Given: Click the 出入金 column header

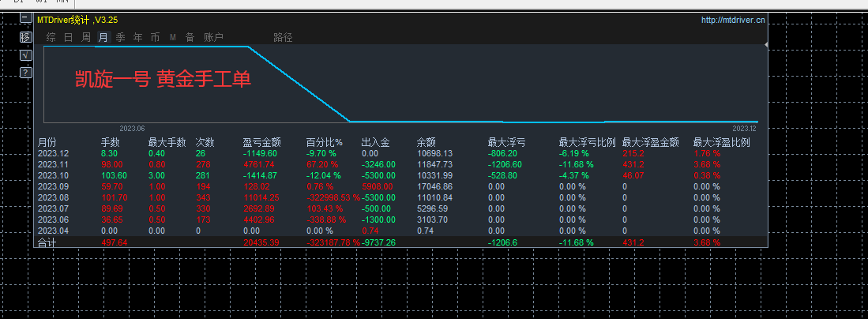Looking at the screenshot, I should [x=376, y=143].
